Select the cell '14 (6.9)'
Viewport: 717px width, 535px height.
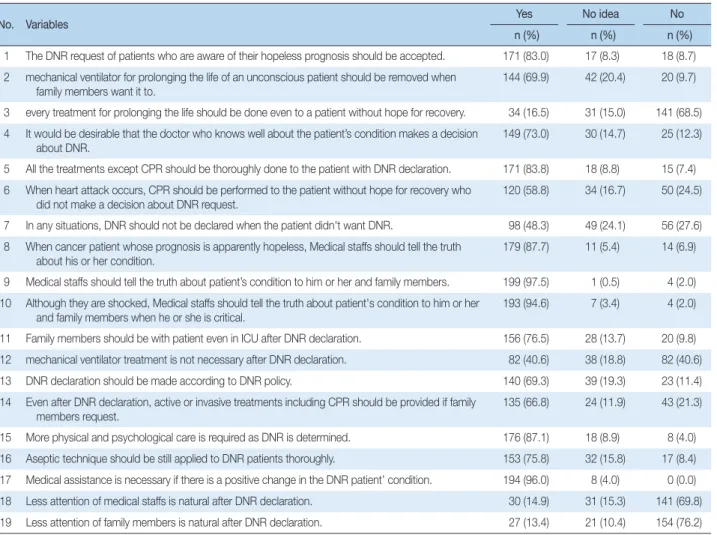(x=679, y=246)
